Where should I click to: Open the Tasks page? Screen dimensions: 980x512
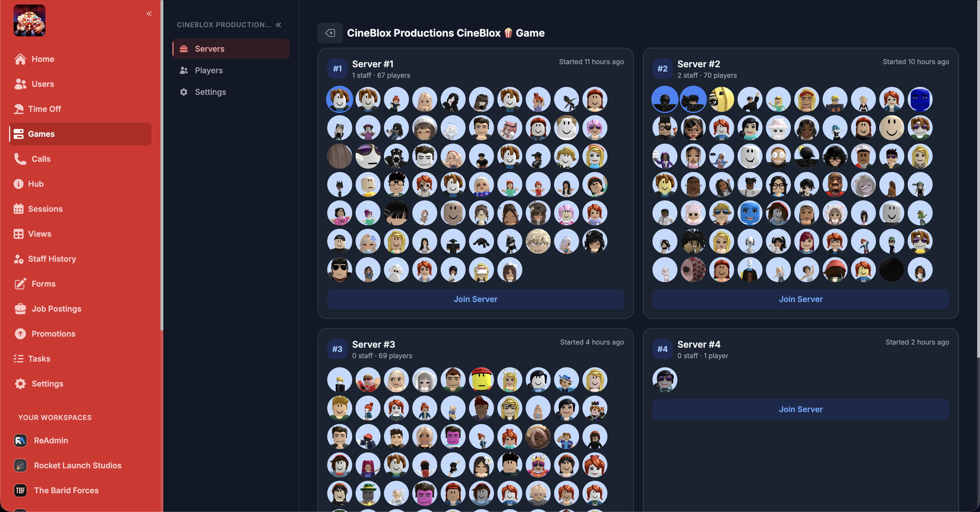pyautogui.click(x=80, y=358)
